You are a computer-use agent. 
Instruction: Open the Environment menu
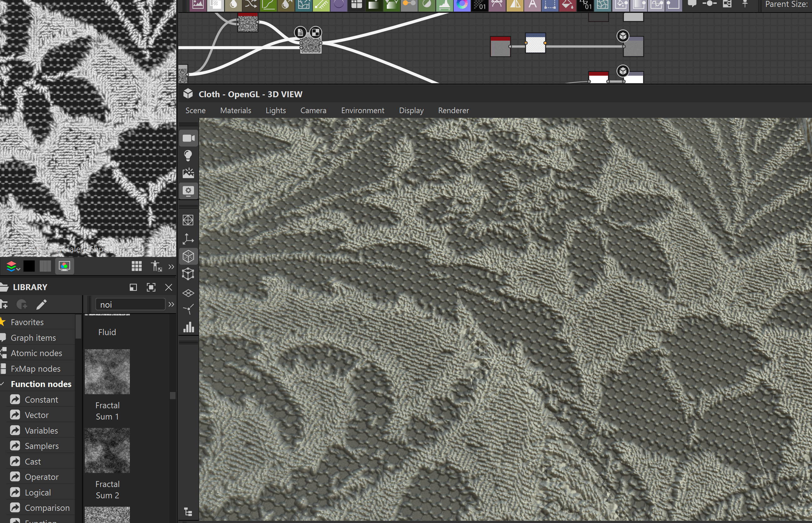coord(363,110)
